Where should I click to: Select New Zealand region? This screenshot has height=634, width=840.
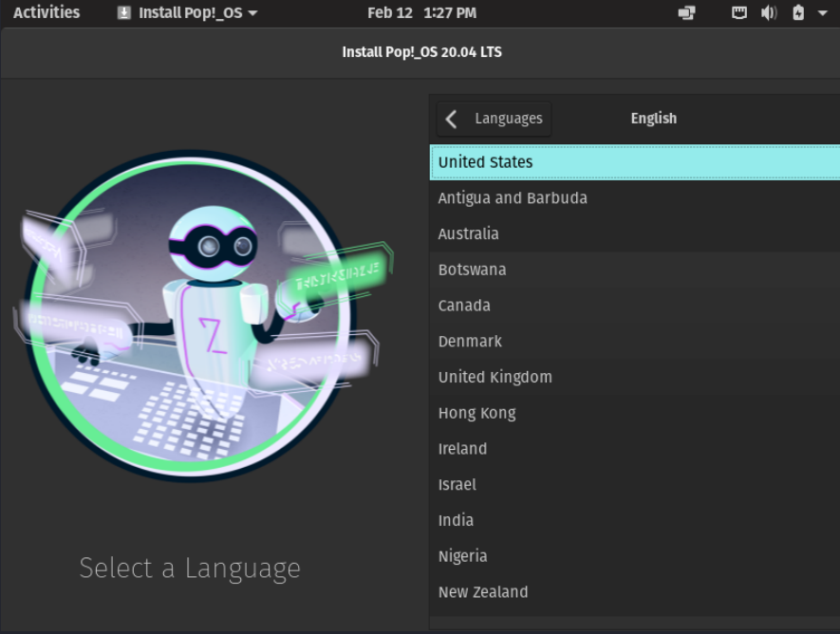[x=635, y=592]
